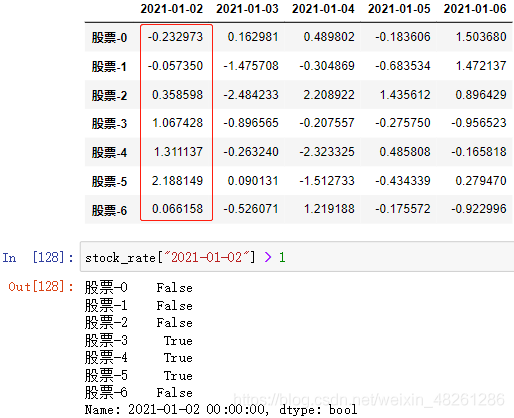Click cell value 1.472137
This screenshot has height=418, width=514.
click(481, 66)
